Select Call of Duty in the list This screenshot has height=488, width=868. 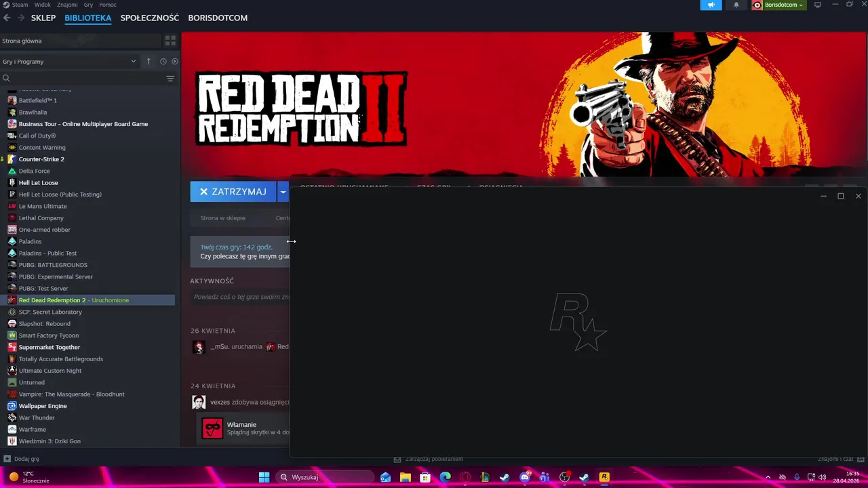click(x=37, y=136)
